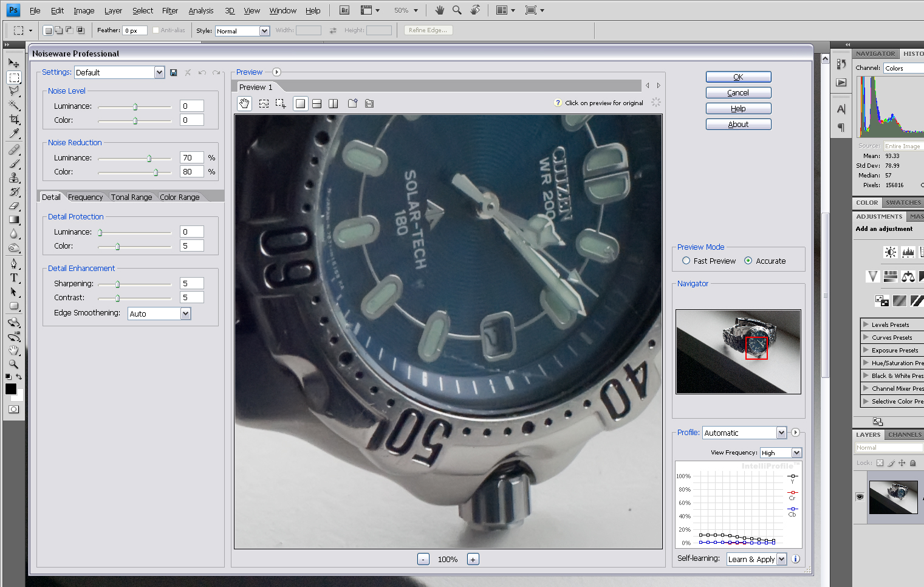This screenshot has width=924, height=587.
Task: Zoom out preview with minus button
Action: [423, 559]
